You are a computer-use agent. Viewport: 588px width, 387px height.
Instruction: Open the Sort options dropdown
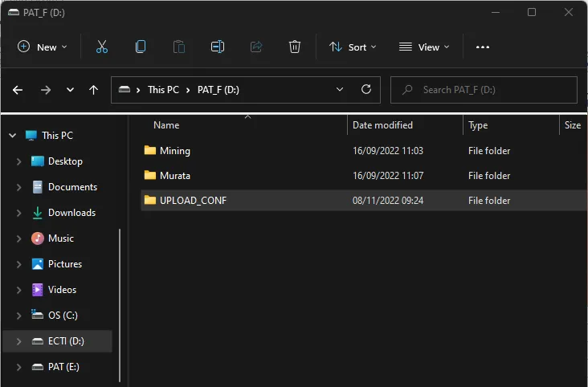click(353, 47)
